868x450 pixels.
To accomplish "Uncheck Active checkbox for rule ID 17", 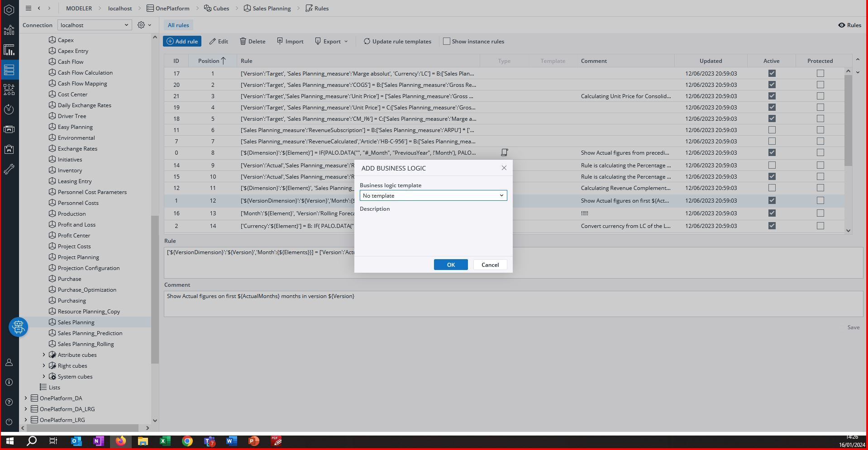I will point(772,73).
